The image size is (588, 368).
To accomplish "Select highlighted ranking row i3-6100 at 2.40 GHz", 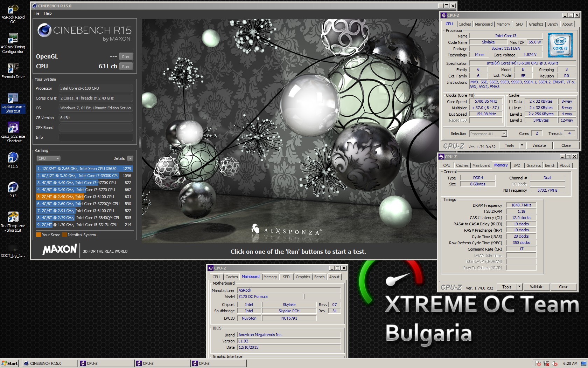I will (x=84, y=197).
